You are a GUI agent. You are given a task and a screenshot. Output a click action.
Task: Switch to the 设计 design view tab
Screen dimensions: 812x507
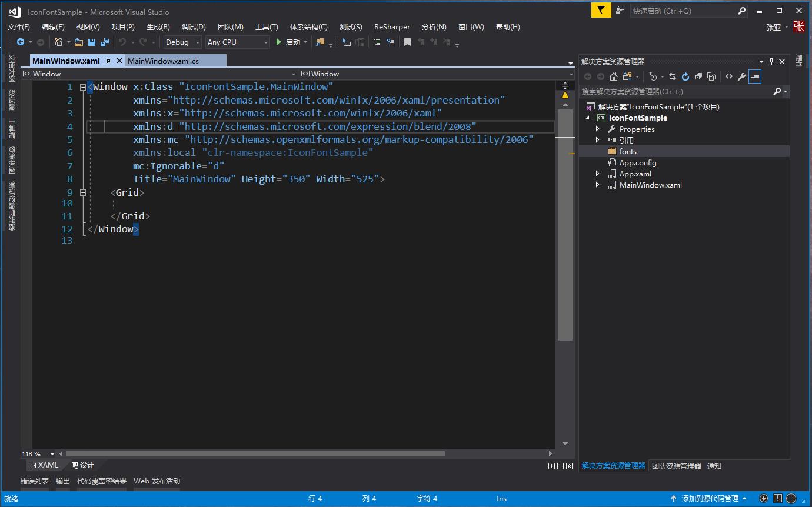pos(83,465)
